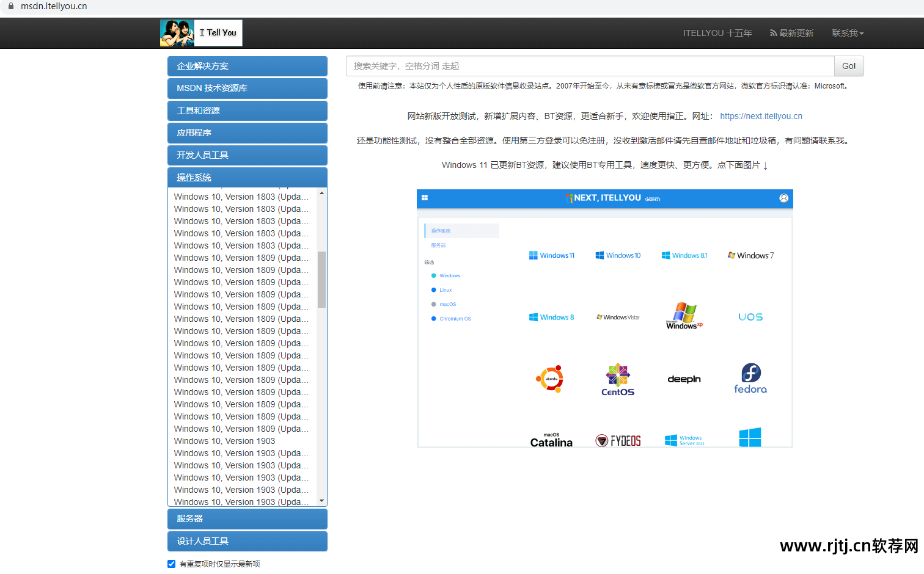Toggle the 有重复项时仅显示最新项 checkbox
The height and width of the screenshot is (574, 924).
[172, 564]
